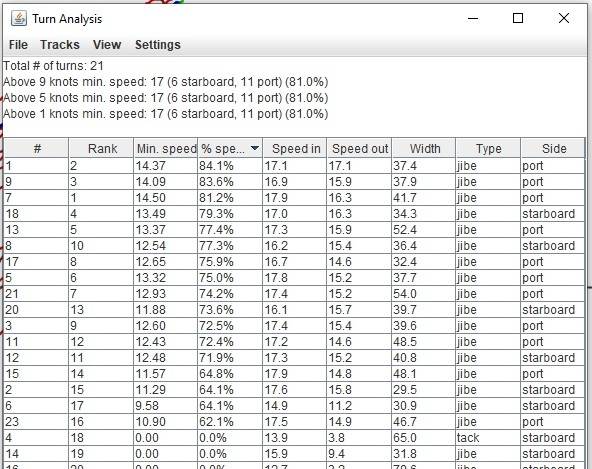
Task: Click the Java icon in title bar
Action: (x=18, y=18)
